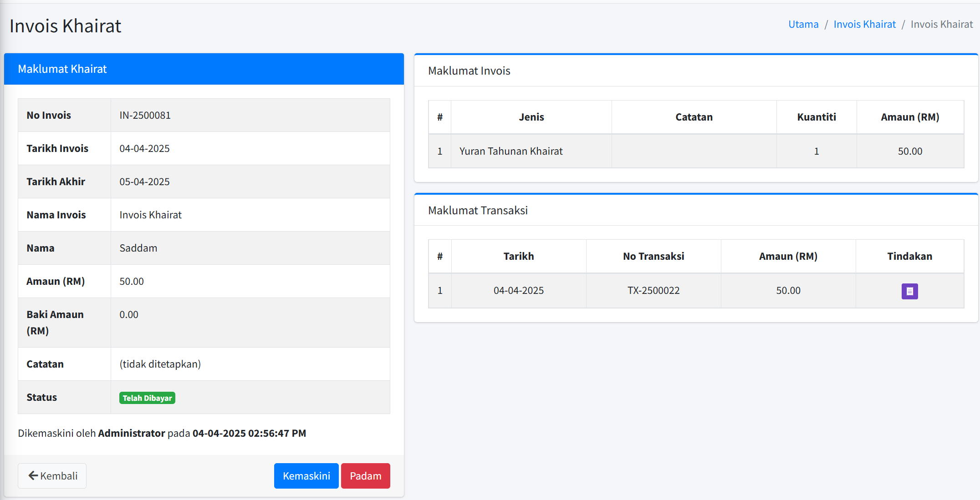
Task: Click the Invois Khairat page title
Action: pyautogui.click(x=66, y=26)
